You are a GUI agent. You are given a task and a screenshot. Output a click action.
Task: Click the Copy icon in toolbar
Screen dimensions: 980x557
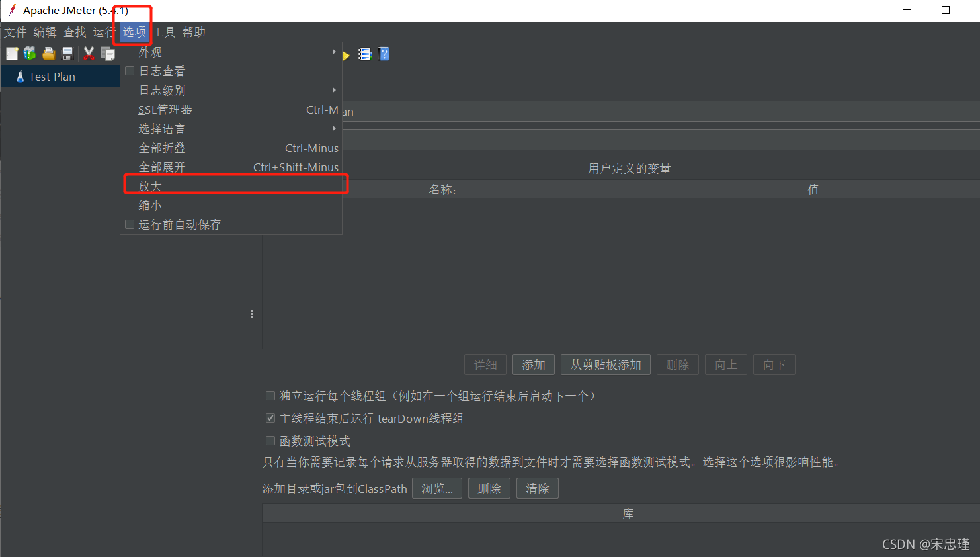tap(108, 54)
